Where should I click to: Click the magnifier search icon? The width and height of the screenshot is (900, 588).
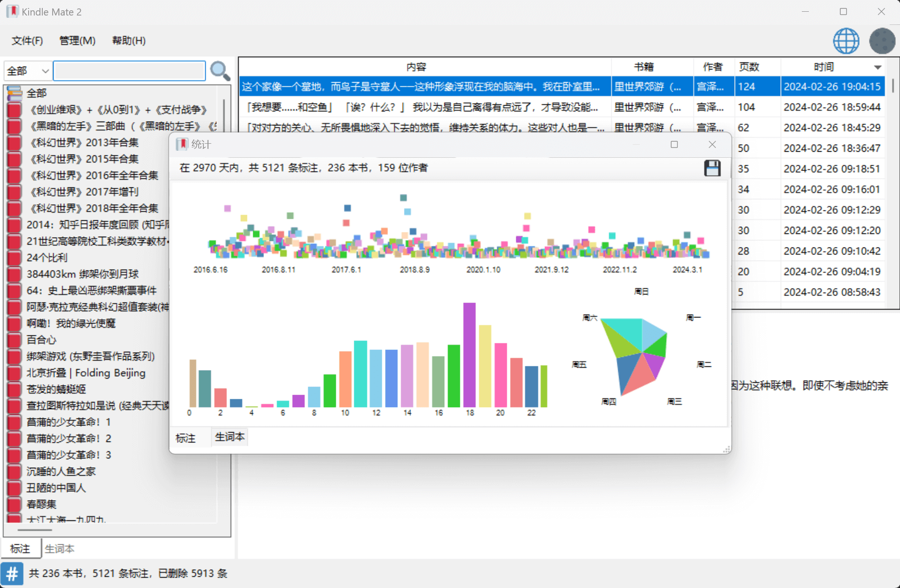click(x=220, y=71)
